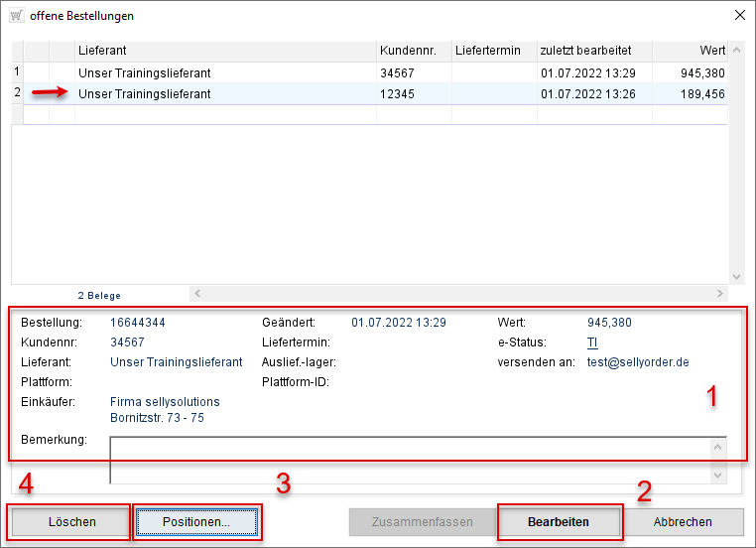Click the Löschen button

71,521
